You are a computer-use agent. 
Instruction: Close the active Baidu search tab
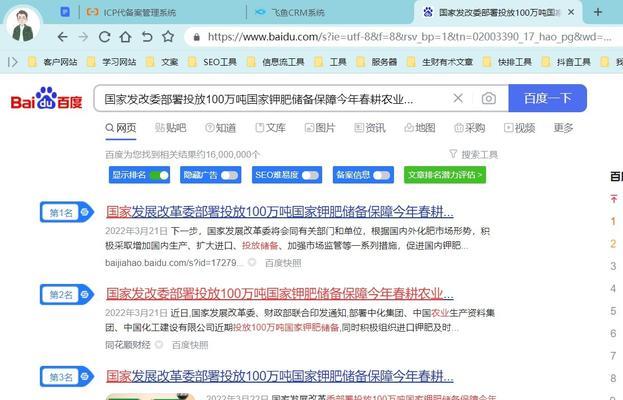pos(571,12)
